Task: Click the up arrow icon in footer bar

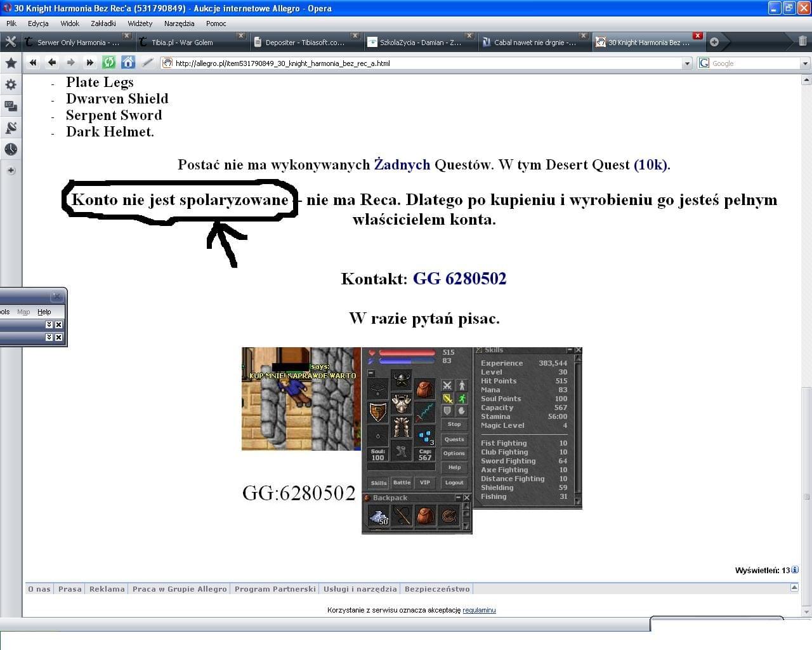Action: 794,588
